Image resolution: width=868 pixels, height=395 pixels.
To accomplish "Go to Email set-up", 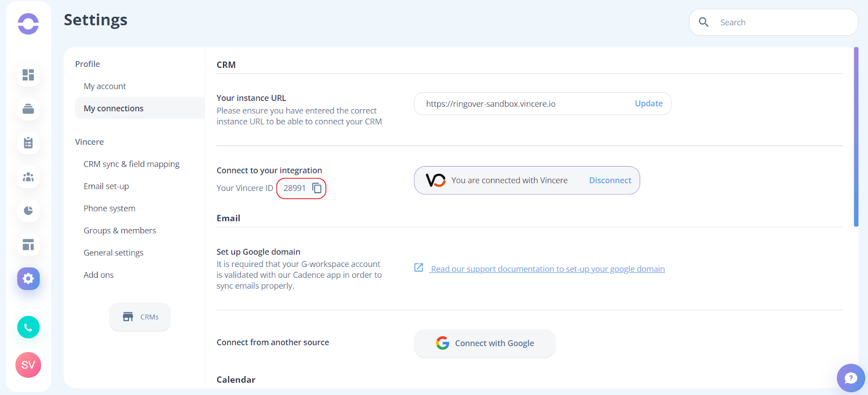I will pyautogui.click(x=106, y=186).
